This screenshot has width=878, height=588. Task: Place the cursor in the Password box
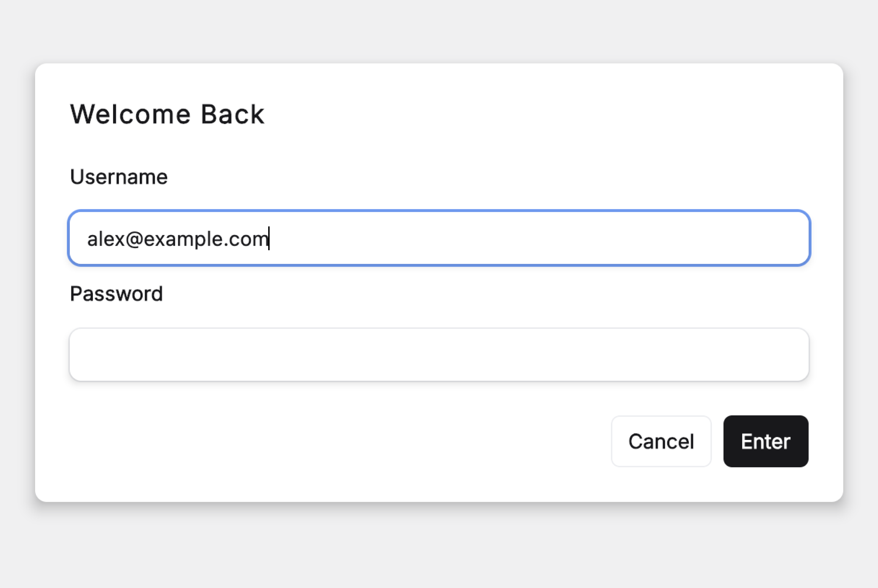click(x=439, y=355)
